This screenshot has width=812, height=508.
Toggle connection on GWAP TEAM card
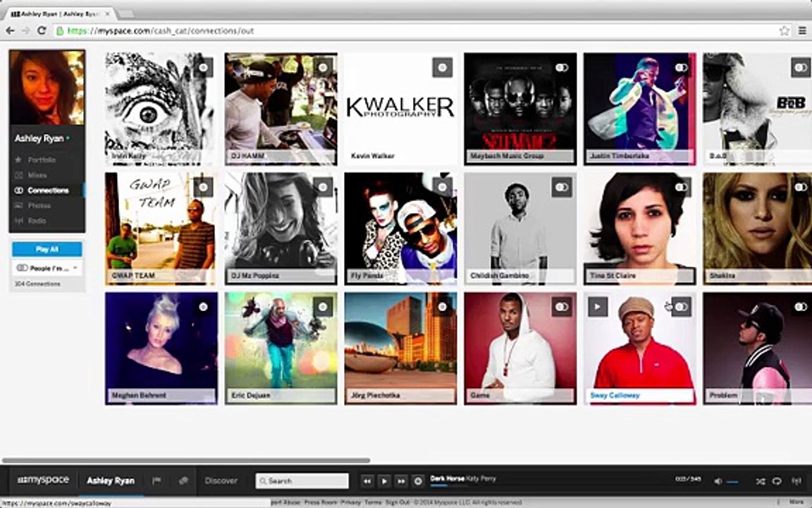(x=203, y=187)
